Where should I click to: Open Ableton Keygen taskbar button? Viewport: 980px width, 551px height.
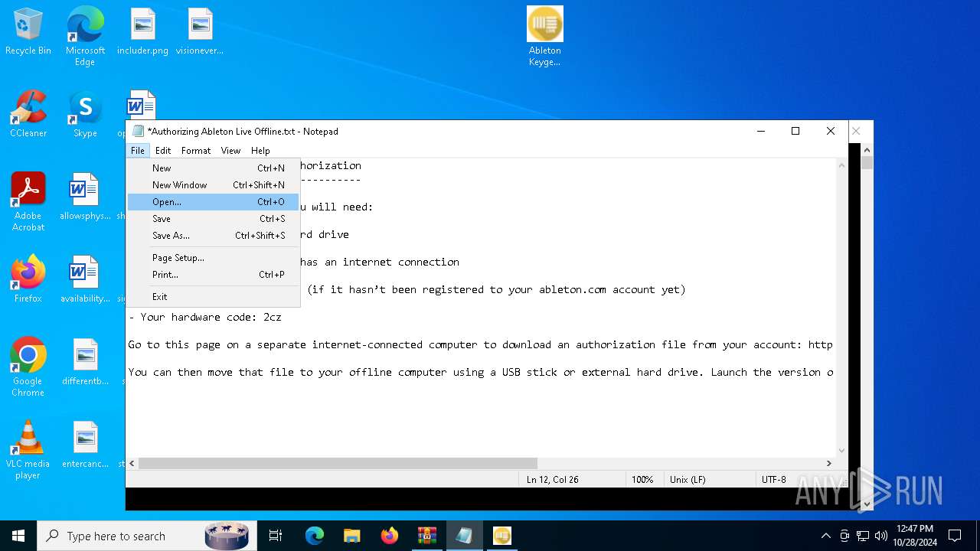[502, 536]
